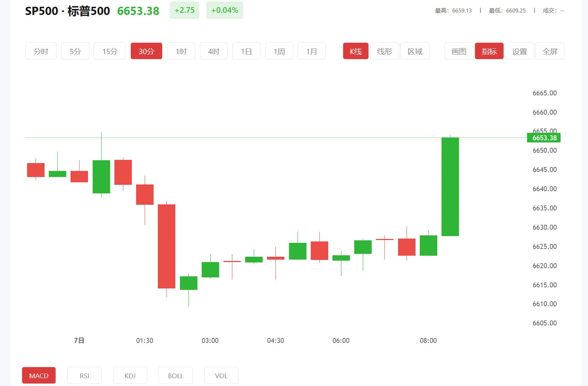Screen dimensions: 588x386
Task: Show BOLL bollinger bands indicator
Action: point(175,375)
